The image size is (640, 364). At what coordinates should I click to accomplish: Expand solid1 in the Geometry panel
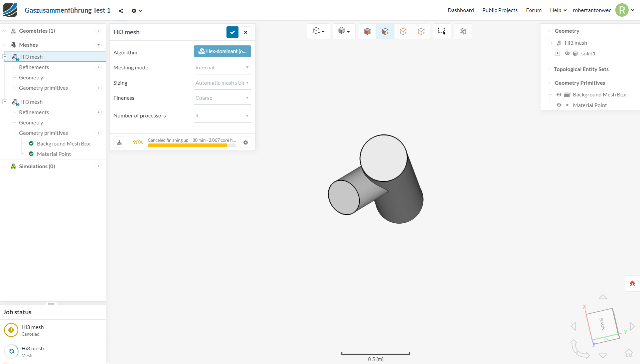tap(557, 53)
